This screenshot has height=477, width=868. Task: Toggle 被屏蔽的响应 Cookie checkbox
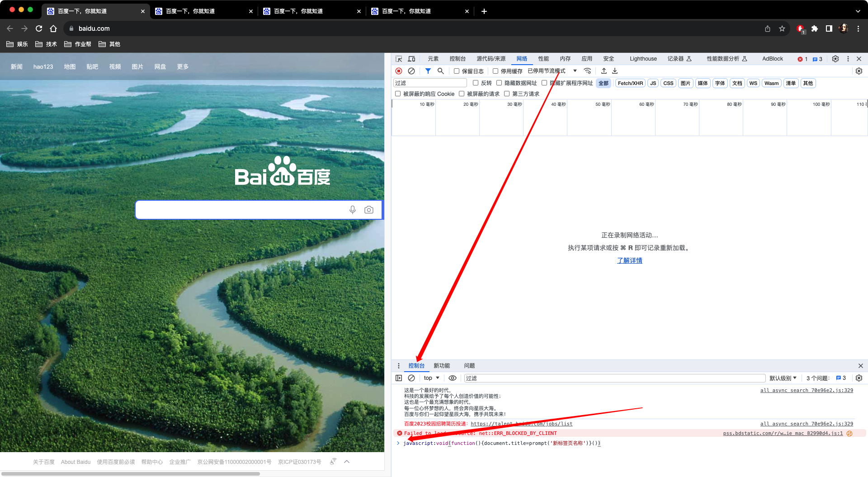pyautogui.click(x=398, y=94)
